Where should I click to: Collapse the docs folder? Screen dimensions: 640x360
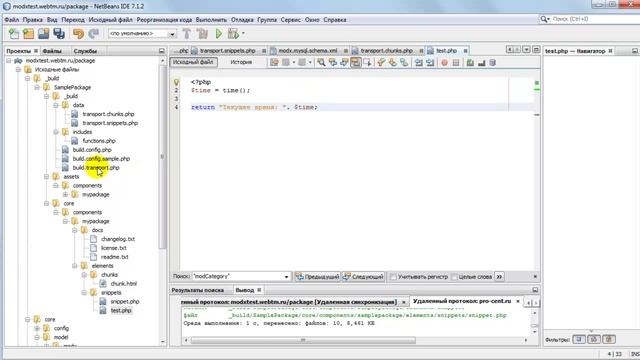(75, 230)
